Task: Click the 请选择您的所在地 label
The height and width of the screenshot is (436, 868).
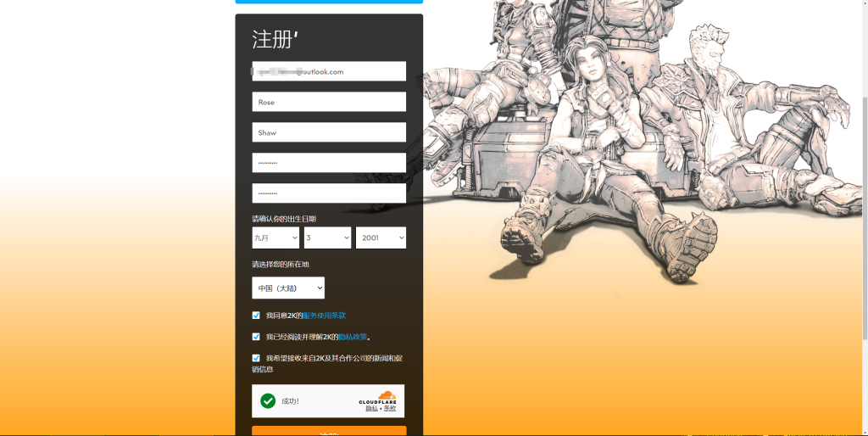Action: [281, 265]
